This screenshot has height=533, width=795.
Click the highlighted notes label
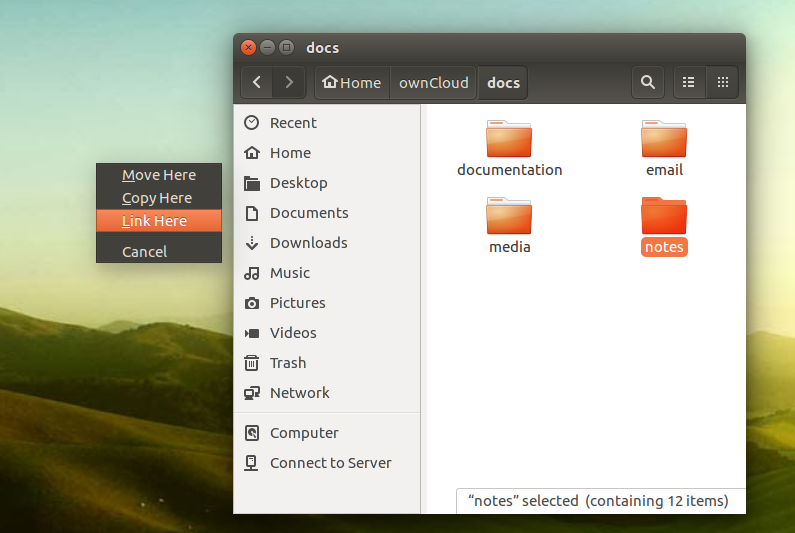(664, 247)
